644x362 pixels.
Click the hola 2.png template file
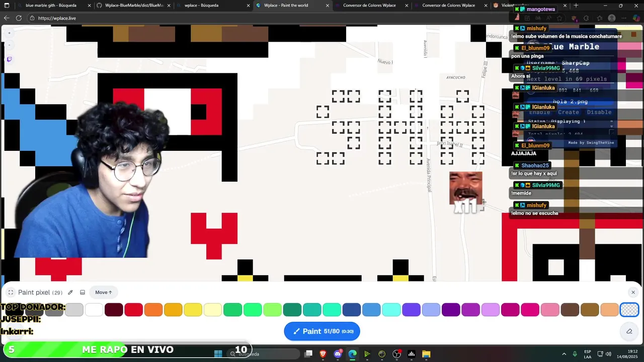coord(570,102)
